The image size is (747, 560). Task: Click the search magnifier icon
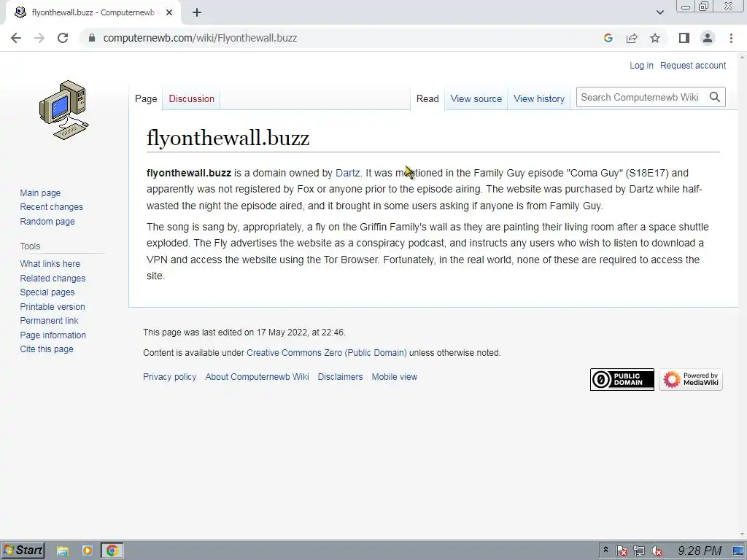click(x=715, y=97)
